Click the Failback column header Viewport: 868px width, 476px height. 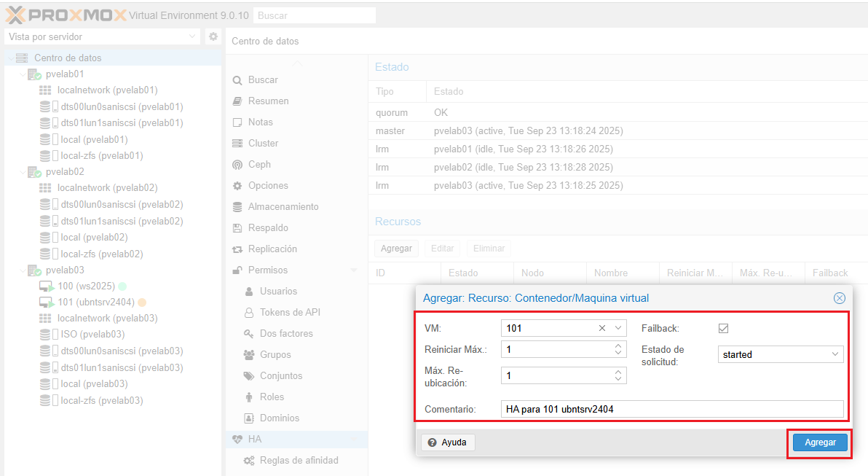(836, 273)
